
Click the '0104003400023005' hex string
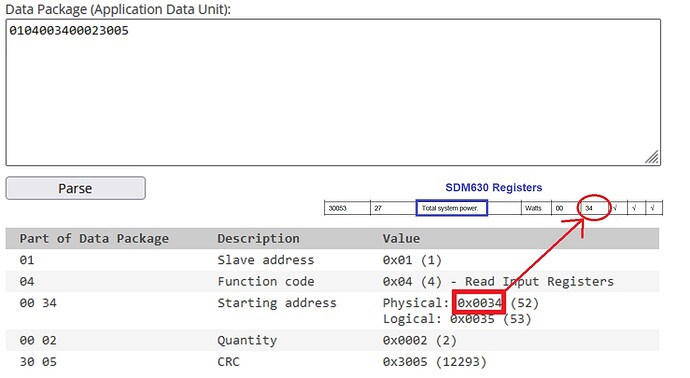(x=69, y=31)
